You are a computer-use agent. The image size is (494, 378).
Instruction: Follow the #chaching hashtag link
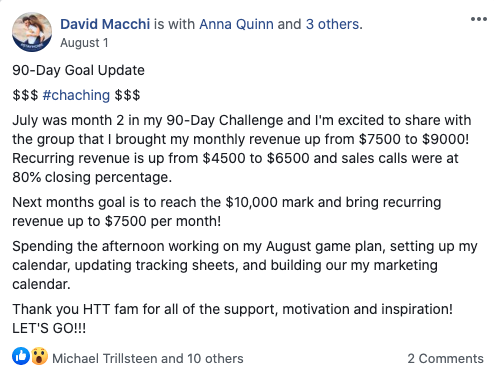(x=76, y=95)
